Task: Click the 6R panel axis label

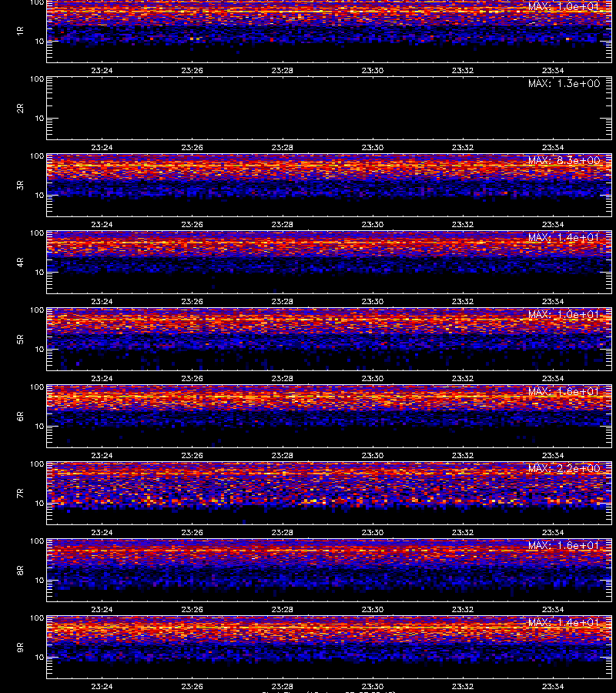Action: tap(20, 416)
